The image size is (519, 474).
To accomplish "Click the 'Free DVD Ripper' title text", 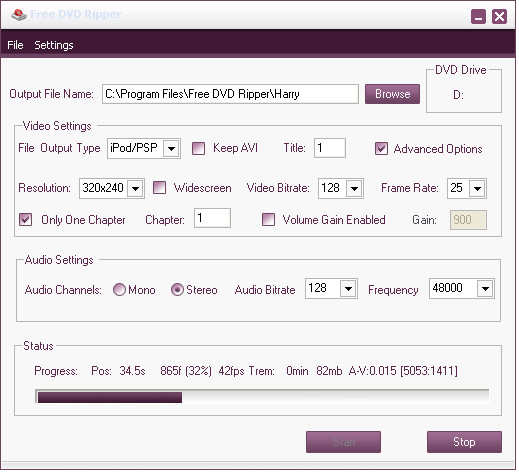I will [x=76, y=14].
